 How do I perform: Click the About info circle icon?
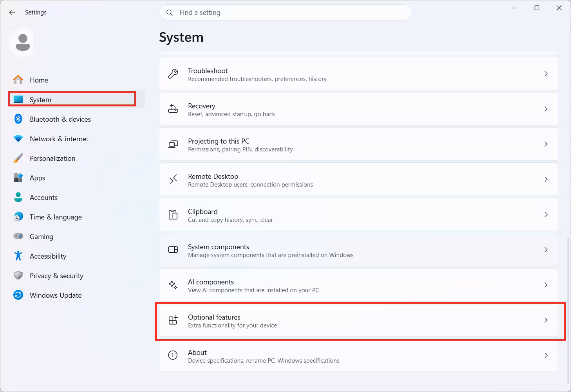pos(173,355)
